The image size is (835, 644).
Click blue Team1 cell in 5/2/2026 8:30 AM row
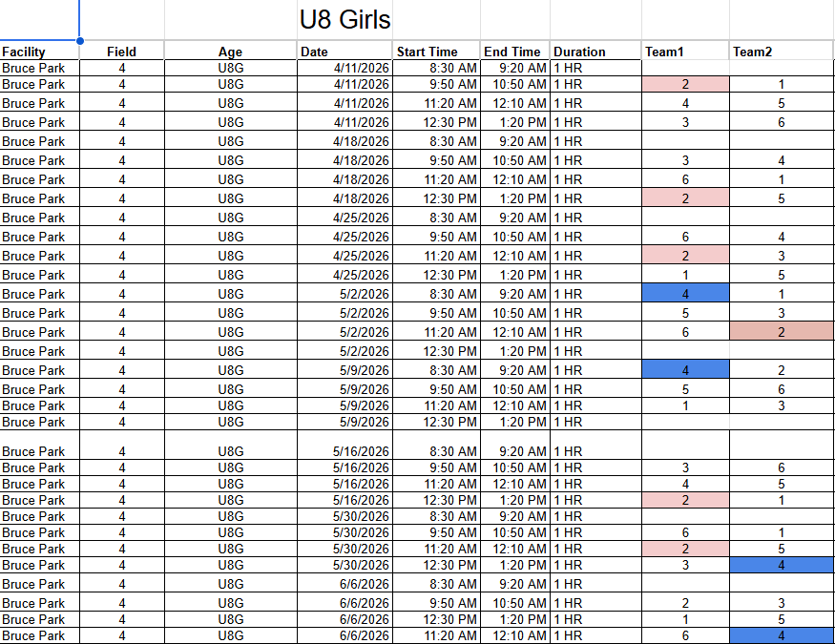(684, 294)
